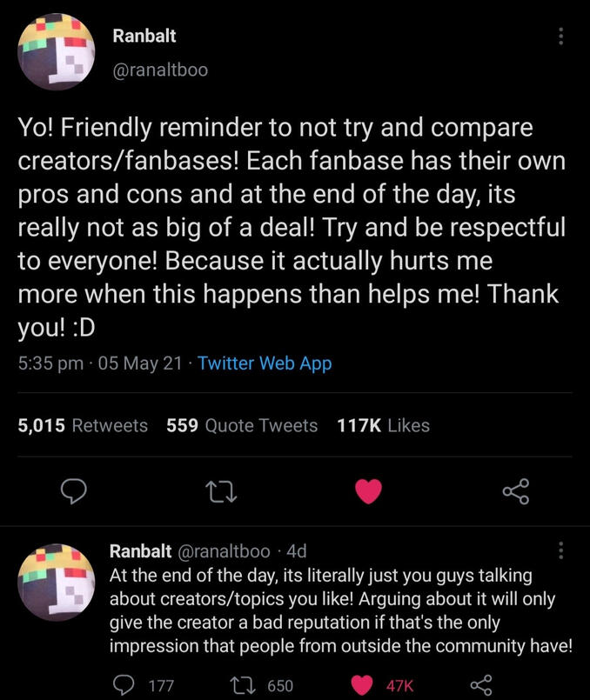Screen dimensions: 590x700
Task: Click the Twitter Web App link
Action: pyautogui.click(x=265, y=363)
